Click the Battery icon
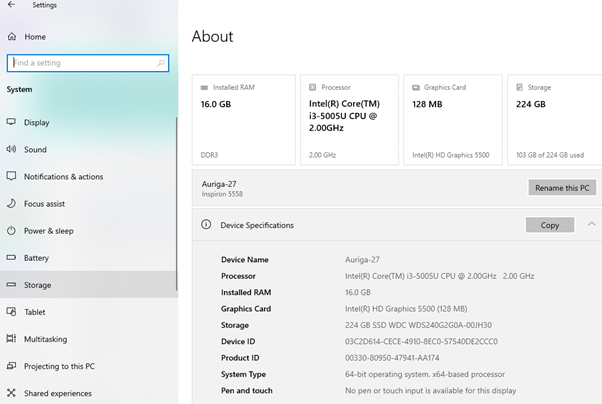This screenshot has height=404, width=602. coord(11,257)
